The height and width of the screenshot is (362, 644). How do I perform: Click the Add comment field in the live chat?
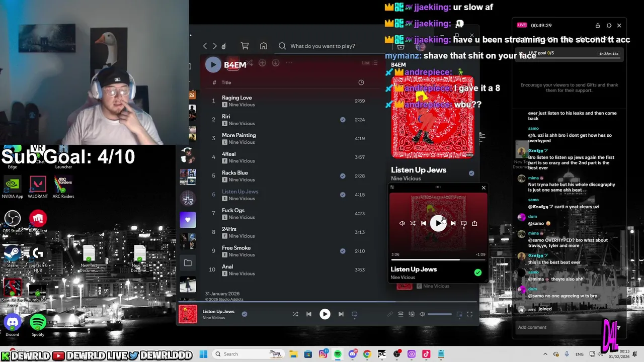[558, 327]
